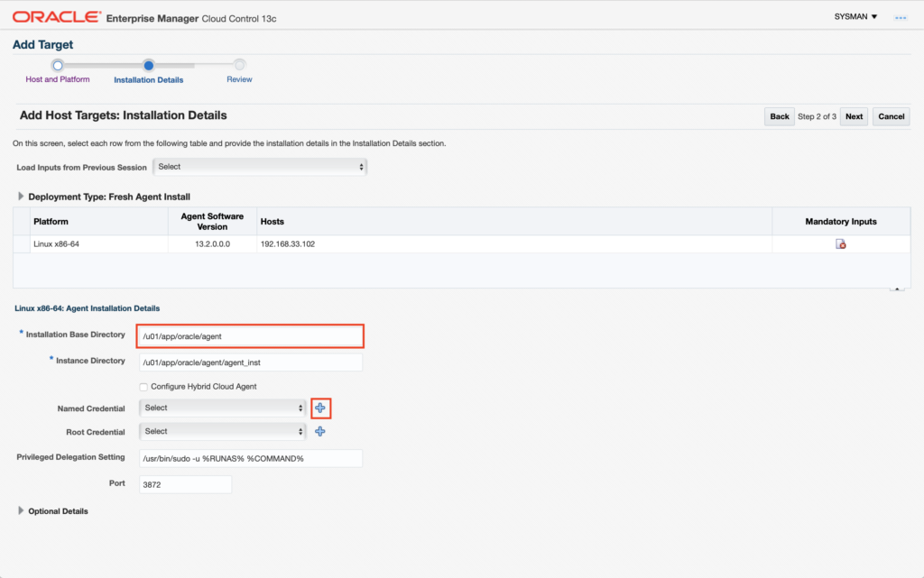Expand the Optional Details section
The height and width of the screenshot is (578, 924).
(x=21, y=510)
